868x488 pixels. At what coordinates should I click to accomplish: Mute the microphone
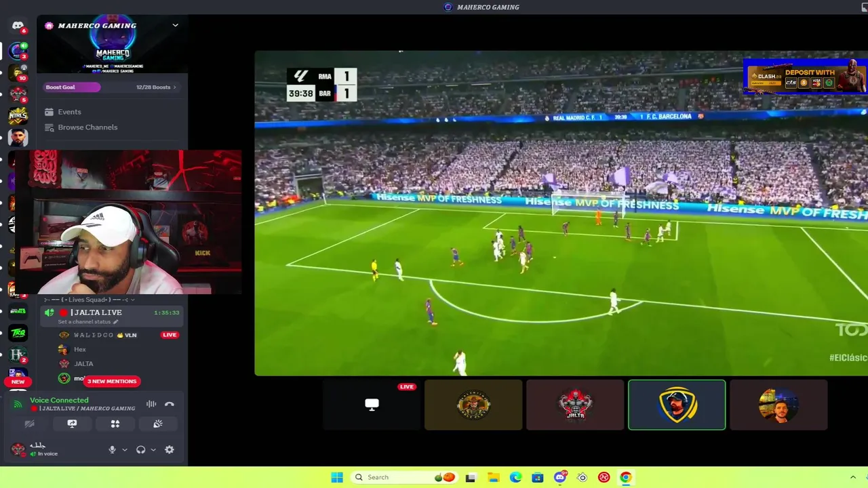tap(113, 449)
